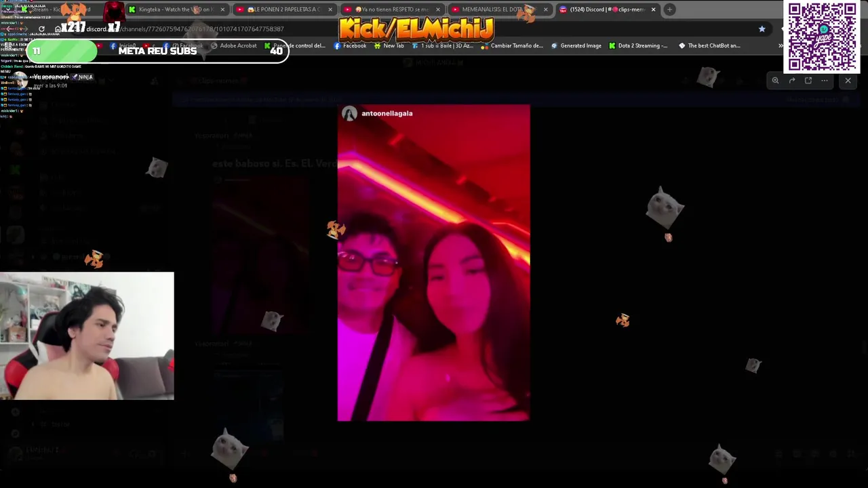868x488 pixels.
Task: Close the MEMEANALISIS tab
Action: tap(545, 9)
